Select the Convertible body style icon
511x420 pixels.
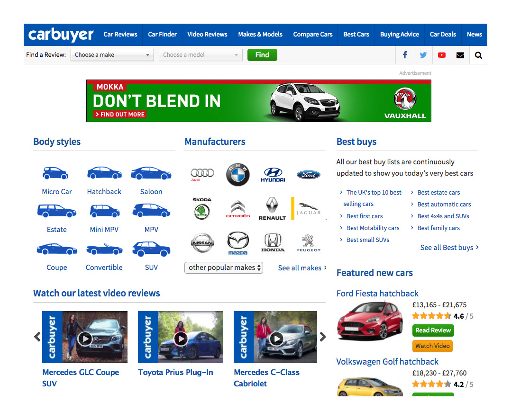tap(104, 249)
